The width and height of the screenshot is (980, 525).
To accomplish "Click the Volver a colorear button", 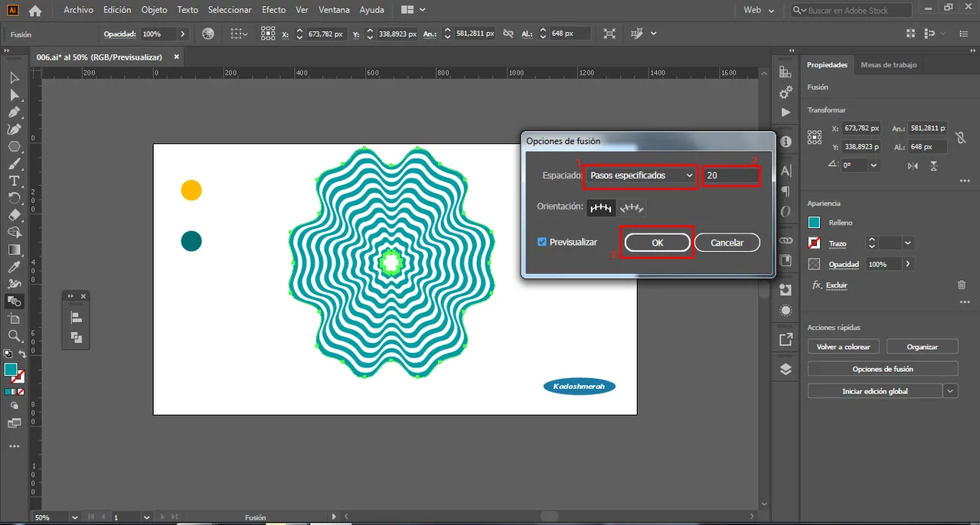I will (x=844, y=347).
